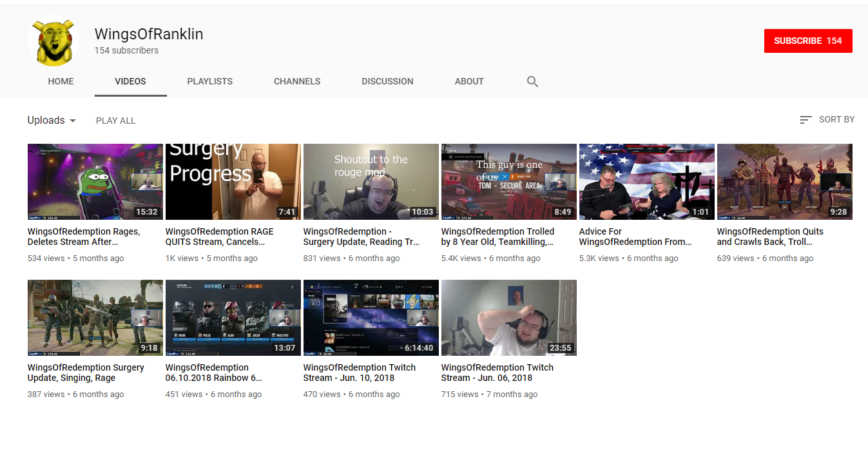868x457 pixels.
Task: Open 'WingsOfRedemption Rages, Deletes Stream After...' title
Action: pos(84,237)
